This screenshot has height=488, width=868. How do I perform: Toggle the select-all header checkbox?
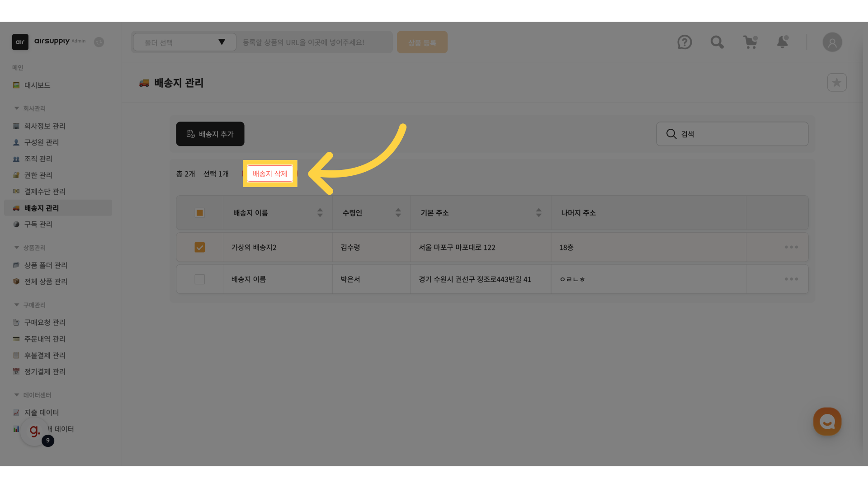199,213
